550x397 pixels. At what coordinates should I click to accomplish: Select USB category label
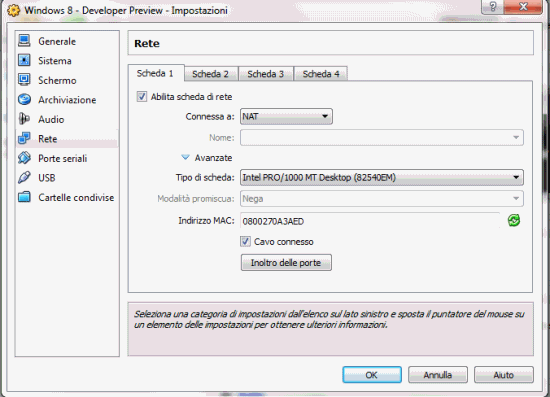[47, 178]
